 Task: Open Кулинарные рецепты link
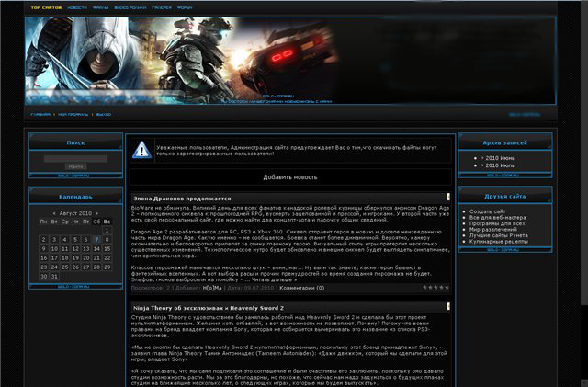click(498, 242)
